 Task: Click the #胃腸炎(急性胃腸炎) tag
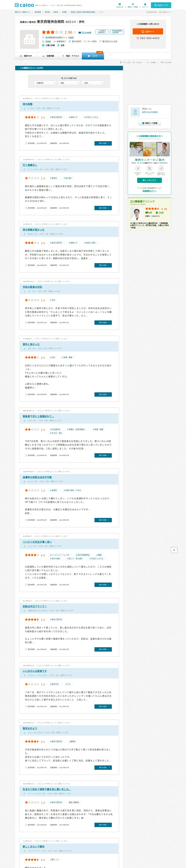coord(76,429)
